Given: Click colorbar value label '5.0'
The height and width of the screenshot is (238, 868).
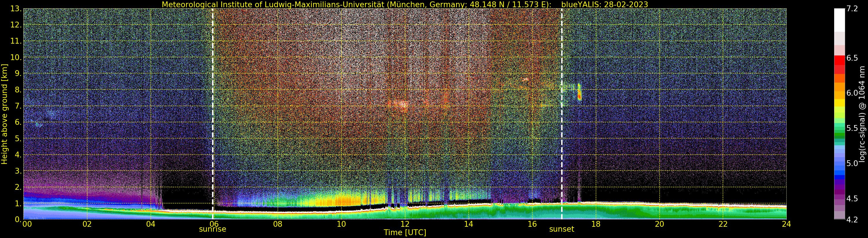Looking at the screenshot, I should (852, 163).
